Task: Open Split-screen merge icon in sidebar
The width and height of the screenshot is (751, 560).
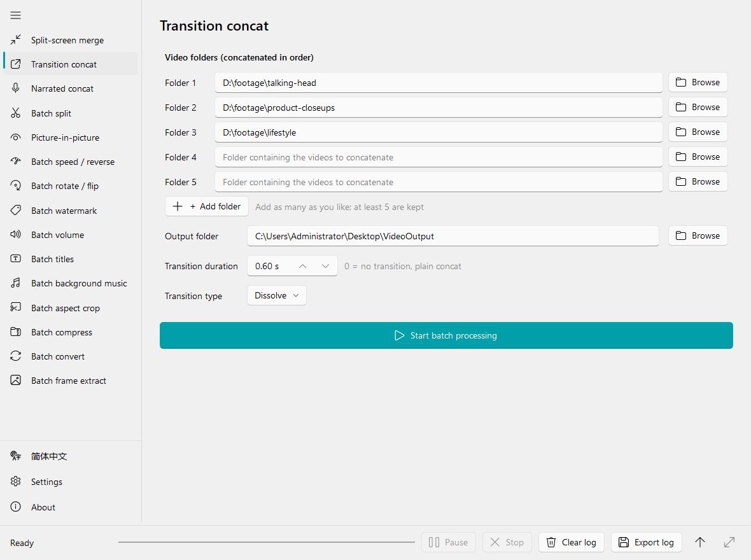Action: pyautogui.click(x=15, y=39)
